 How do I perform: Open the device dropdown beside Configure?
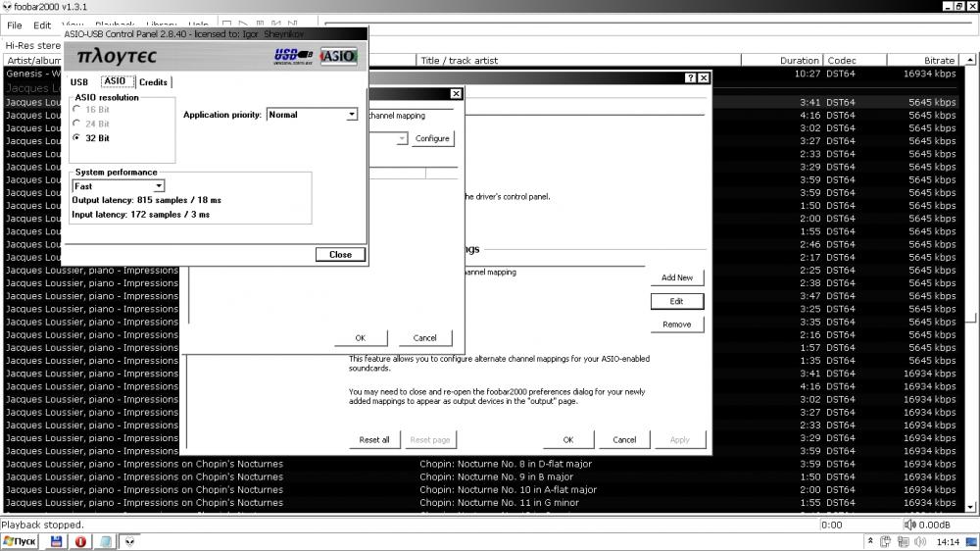click(402, 139)
